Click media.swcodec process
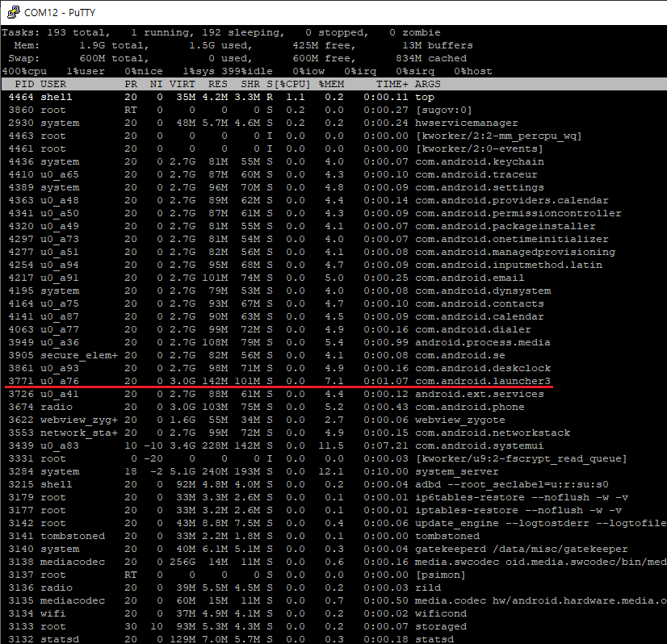The width and height of the screenshot is (667, 644). coord(541,561)
